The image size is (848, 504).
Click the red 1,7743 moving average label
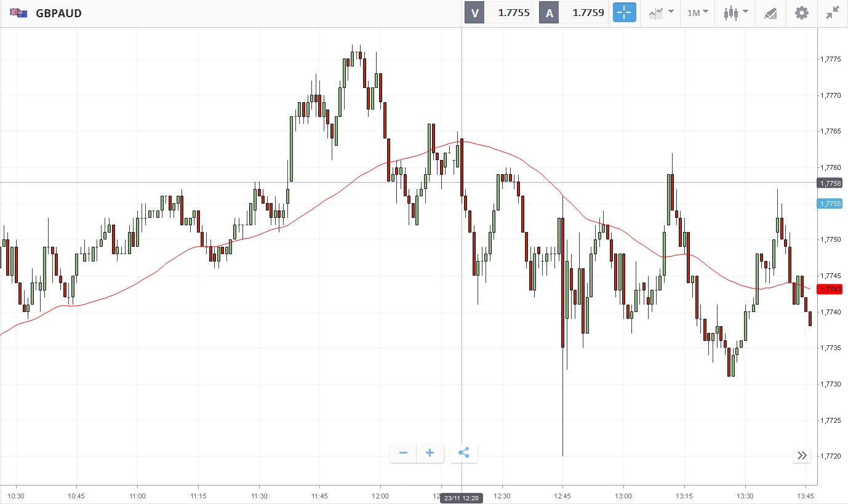tap(830, 289)
